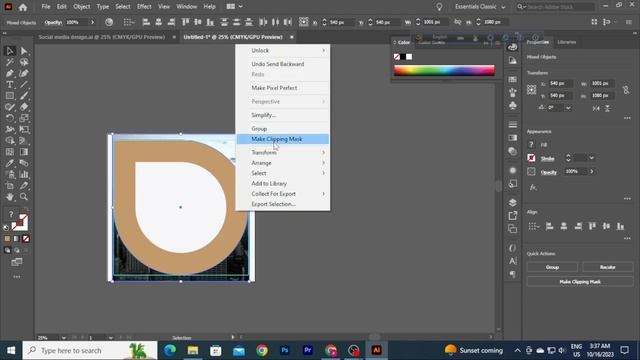Click the Group quick action button
Screen dimensions: 640x360
(552, 267)
